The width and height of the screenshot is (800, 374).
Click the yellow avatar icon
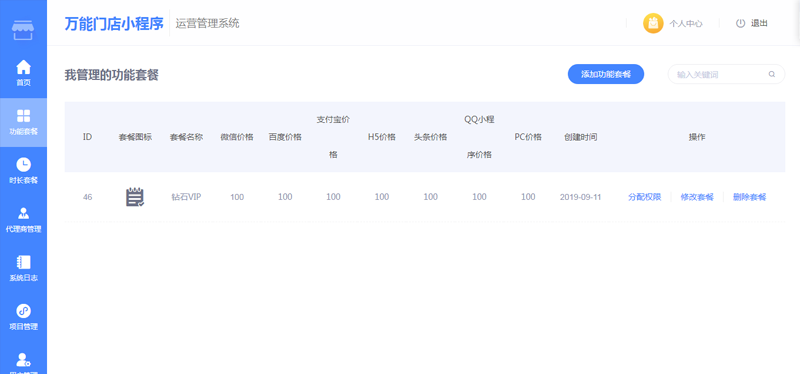[x=653, y=23]
